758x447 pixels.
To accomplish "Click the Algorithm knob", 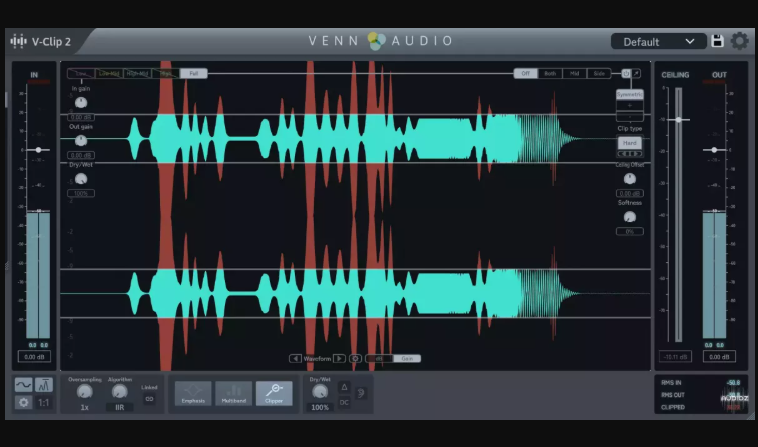I will tap(119, 392).
